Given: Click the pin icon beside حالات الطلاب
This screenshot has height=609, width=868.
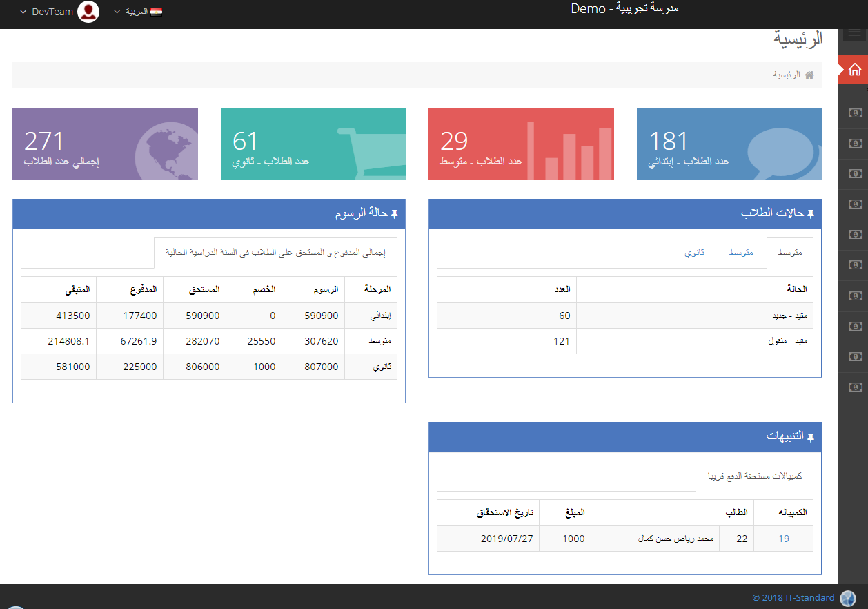Looking at the screenshot, I should (811, 214).
